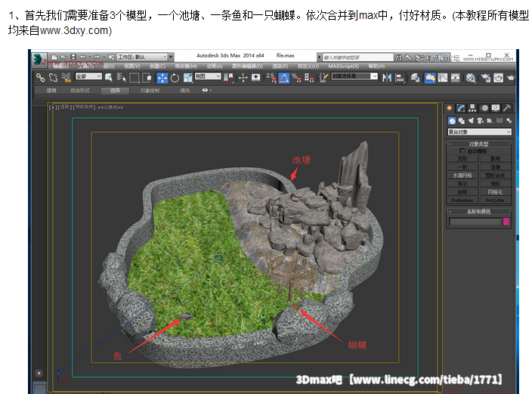Switch to the Create command panel tab
The width and height of the screenshot is (532, 394).
click(450, 108)
